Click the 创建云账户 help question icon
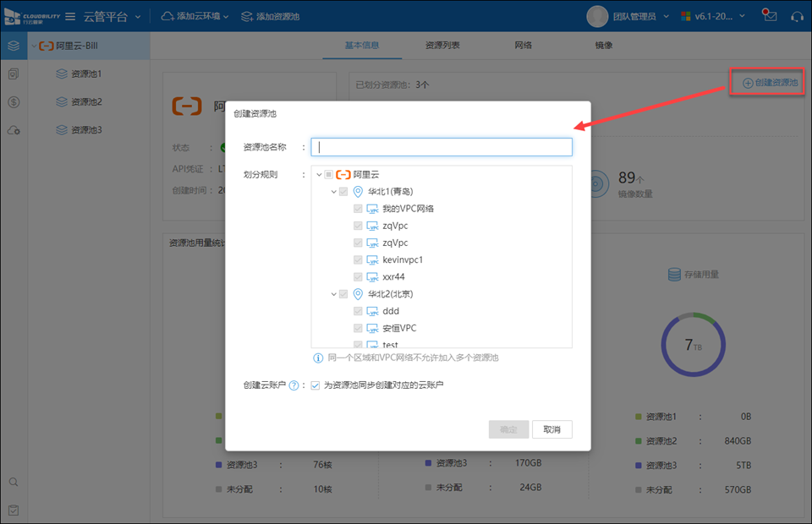 [294, 385]
